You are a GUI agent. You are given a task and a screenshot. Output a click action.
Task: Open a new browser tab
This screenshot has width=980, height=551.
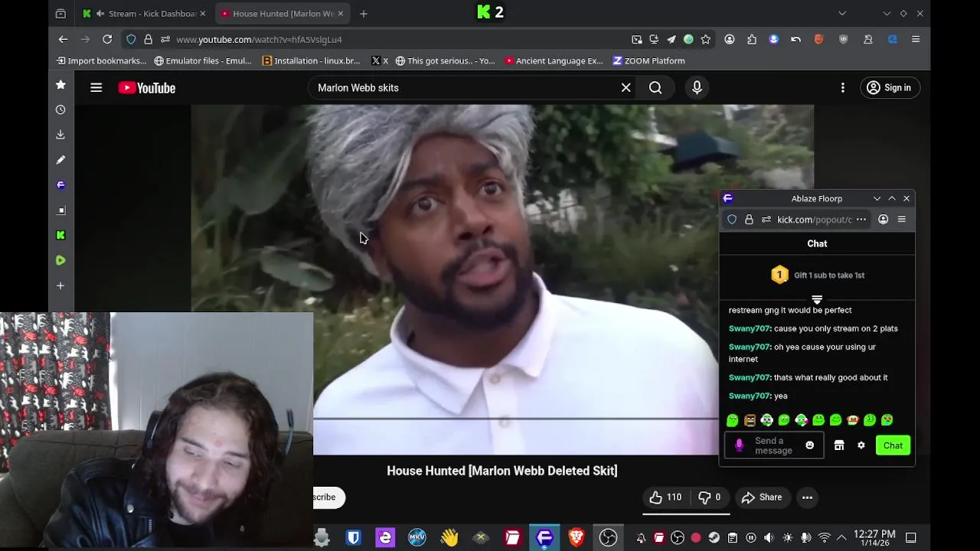tap(364, 13)
